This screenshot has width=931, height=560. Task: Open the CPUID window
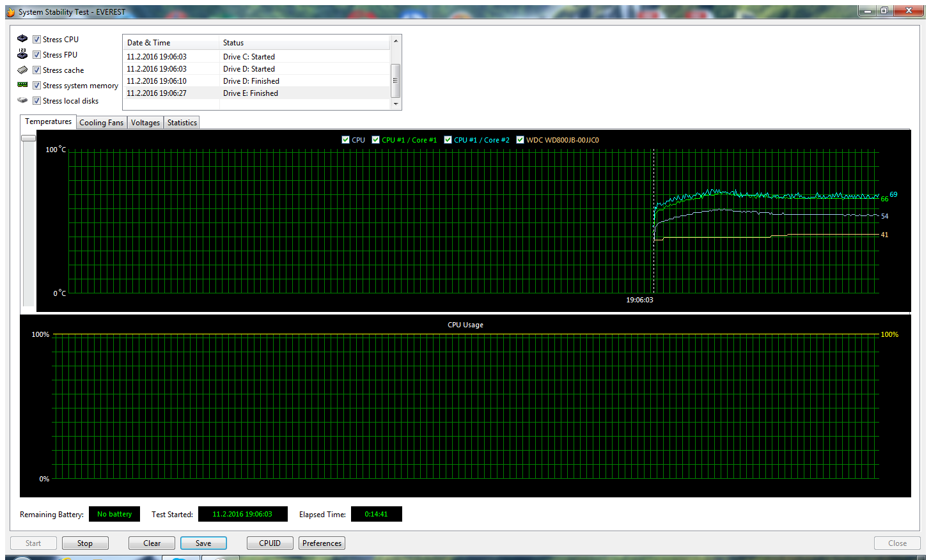pyautogui.click(x=270, y=543)
